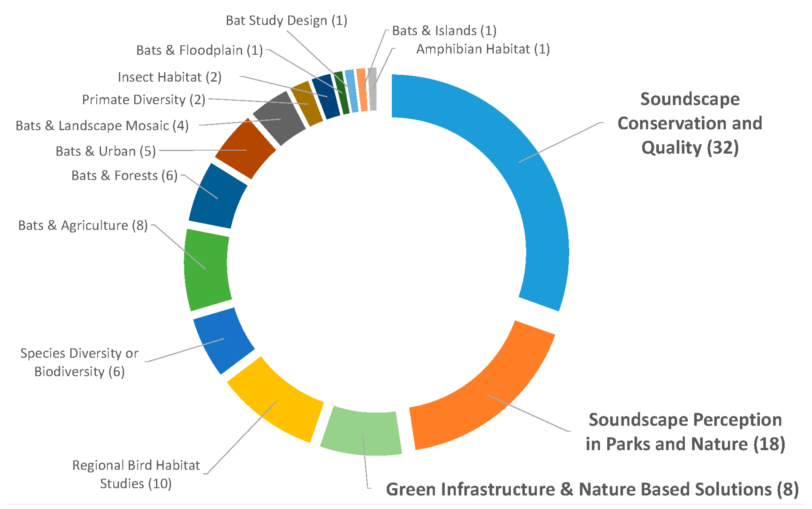812x509 pixels.
Task: Click the Bats & Islands (1) label
Action: tap(444, 31)
